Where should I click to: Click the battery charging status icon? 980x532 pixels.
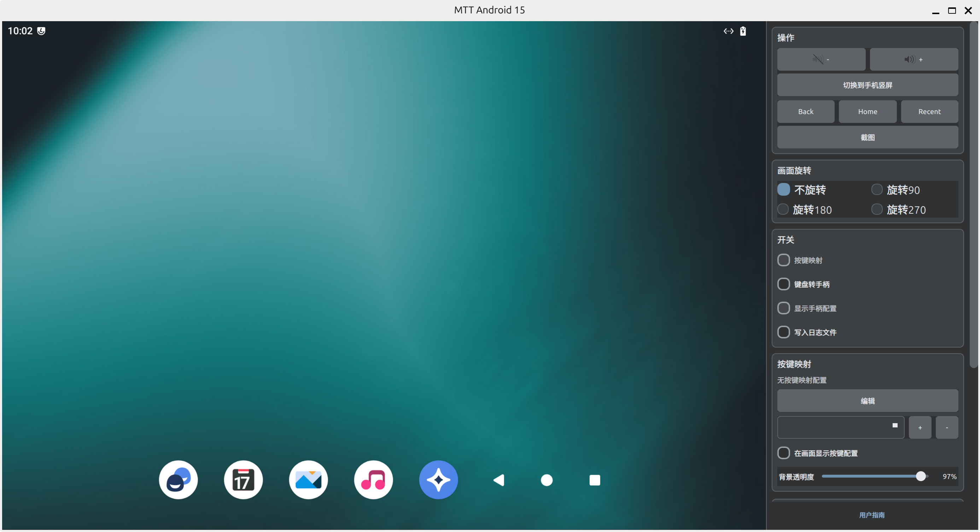[743, 31]
